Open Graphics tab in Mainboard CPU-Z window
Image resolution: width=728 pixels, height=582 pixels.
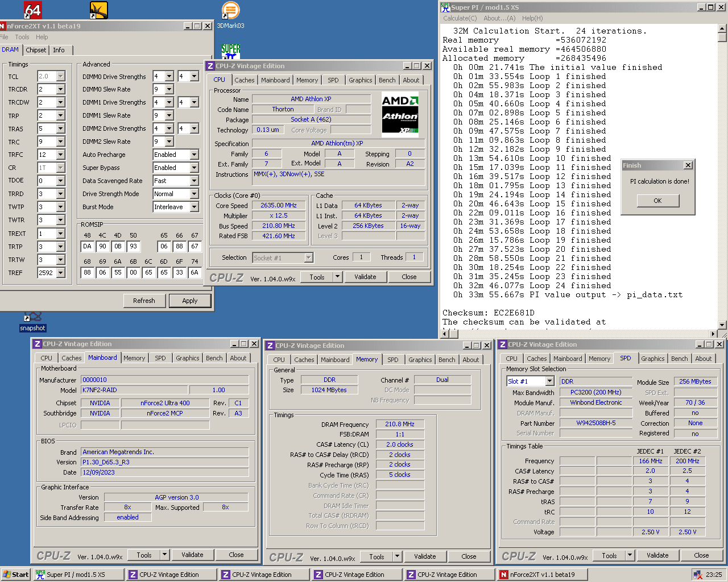tap(188, 358)
